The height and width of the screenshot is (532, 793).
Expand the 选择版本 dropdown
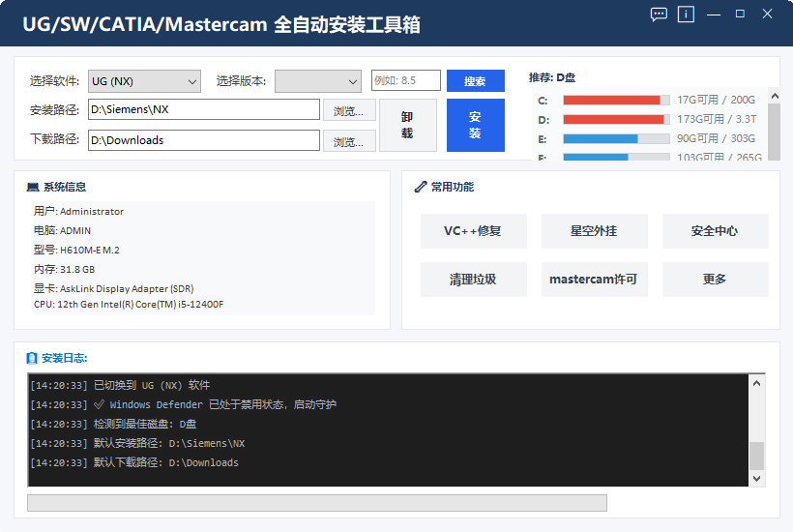[317, 81]
